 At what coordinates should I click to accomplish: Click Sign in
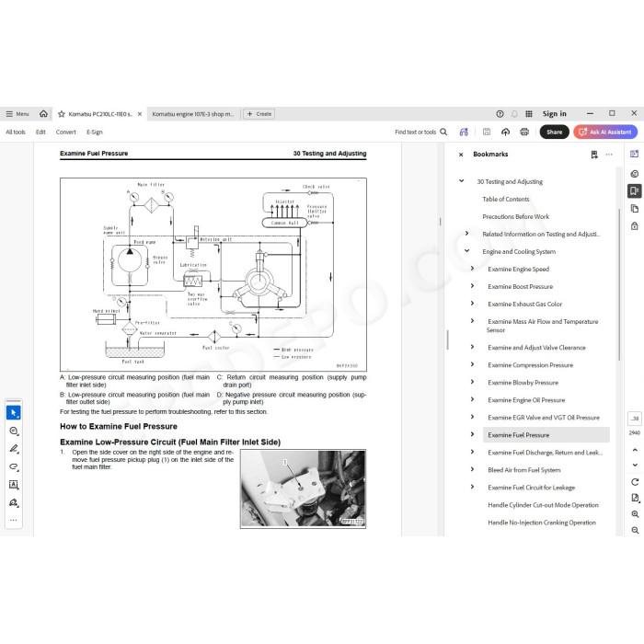pos(554,114)
